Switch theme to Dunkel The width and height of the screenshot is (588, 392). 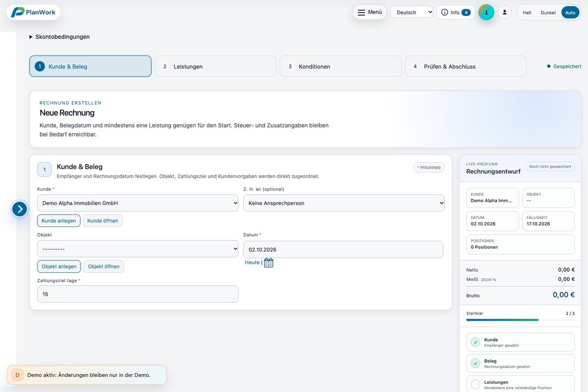coord(548,13)
